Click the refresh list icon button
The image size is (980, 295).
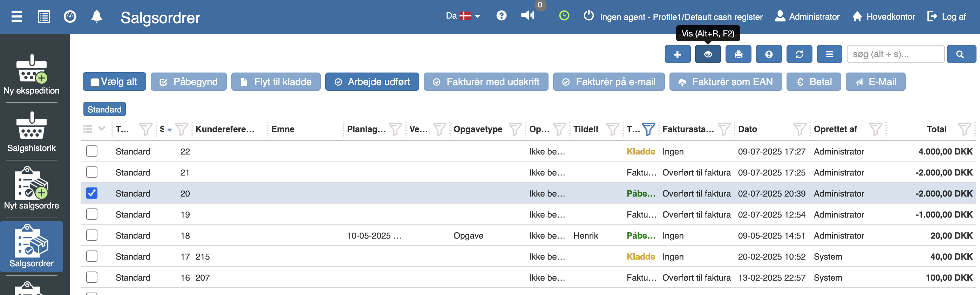pos(799,54)
